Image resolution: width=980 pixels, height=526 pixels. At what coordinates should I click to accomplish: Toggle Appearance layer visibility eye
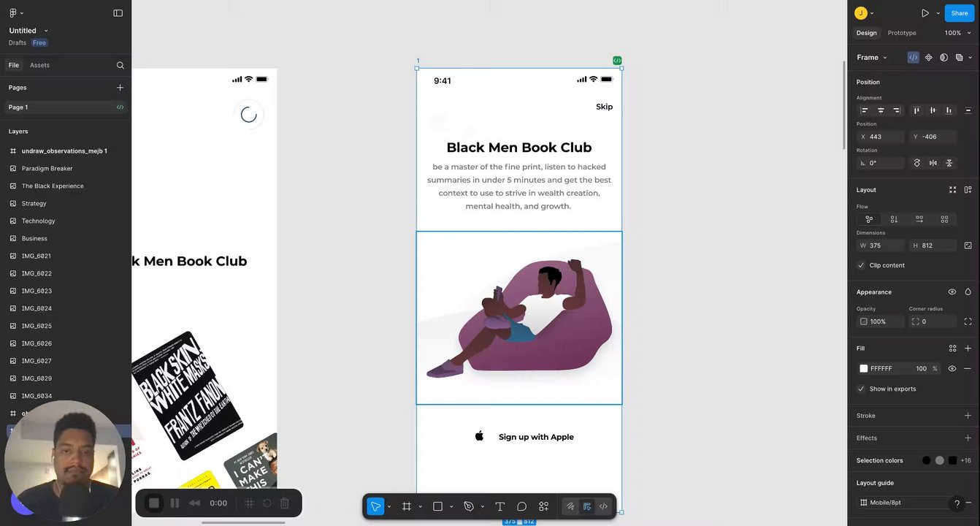pyautogui.click(x=952, y=291)
